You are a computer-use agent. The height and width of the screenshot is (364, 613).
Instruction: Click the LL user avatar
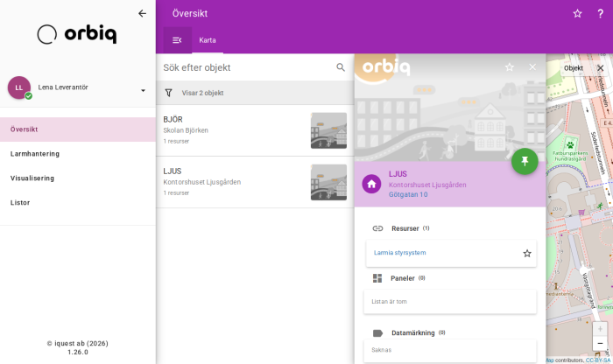(19, 87)
